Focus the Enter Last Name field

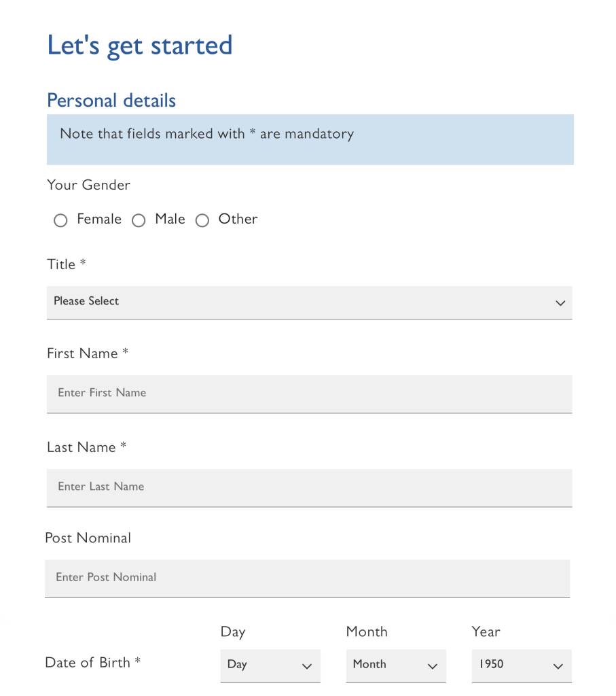[309, 487]
